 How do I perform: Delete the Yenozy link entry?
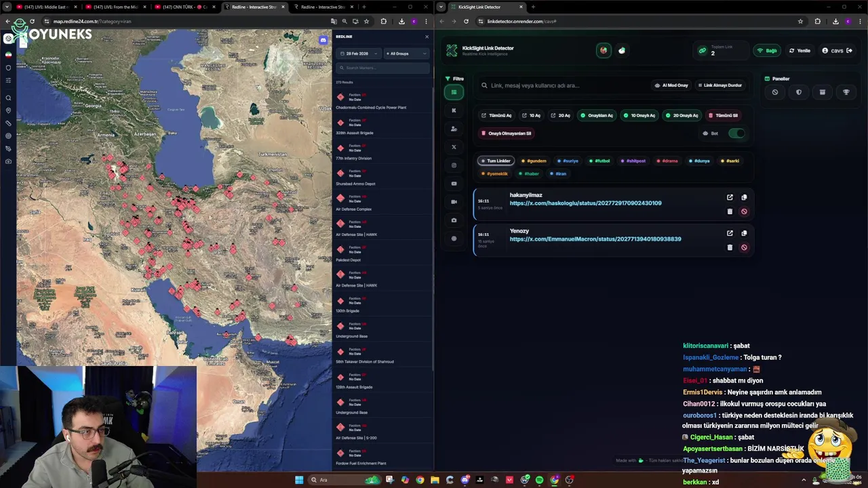click(730, 247)
